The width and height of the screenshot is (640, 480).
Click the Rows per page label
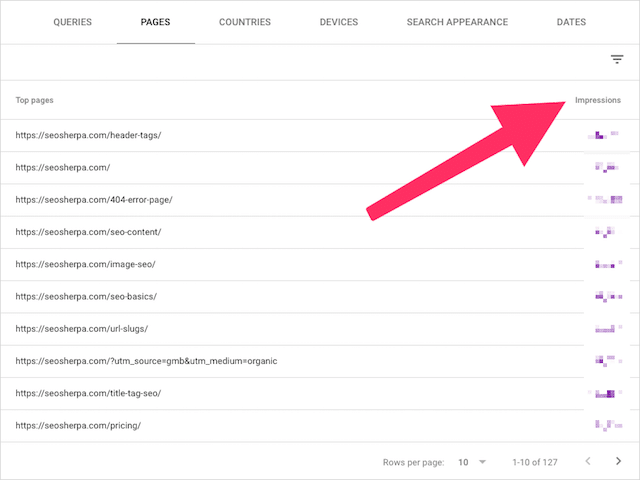point(413,462)
